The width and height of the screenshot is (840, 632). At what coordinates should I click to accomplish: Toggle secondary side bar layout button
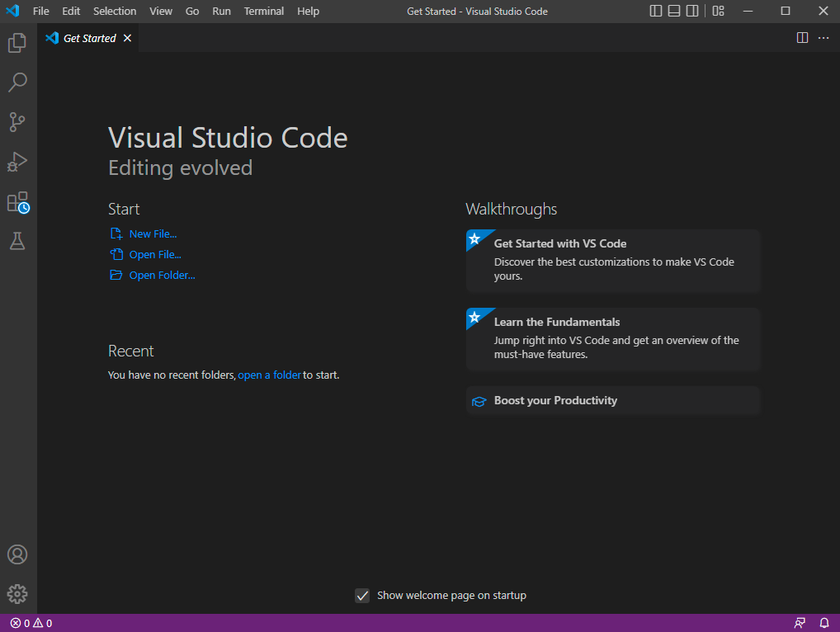pos(692,11)
